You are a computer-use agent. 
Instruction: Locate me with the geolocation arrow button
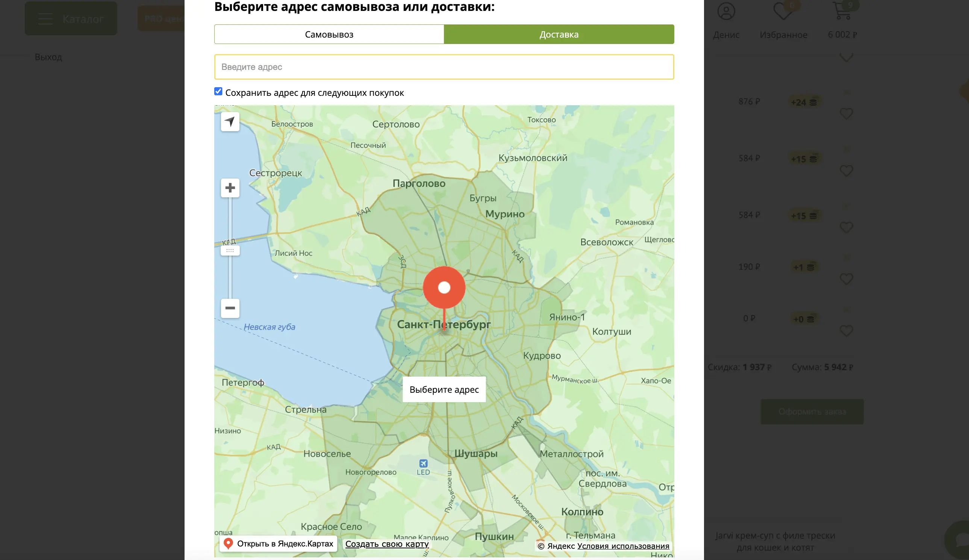(230, 121)
